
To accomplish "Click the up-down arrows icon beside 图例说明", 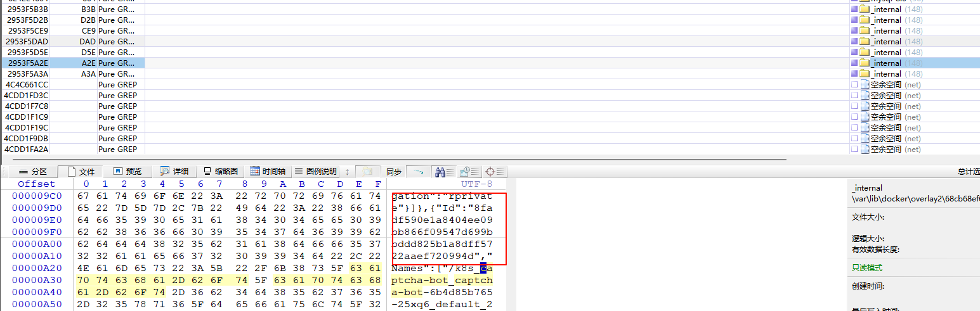I will [x=347, y=172].
